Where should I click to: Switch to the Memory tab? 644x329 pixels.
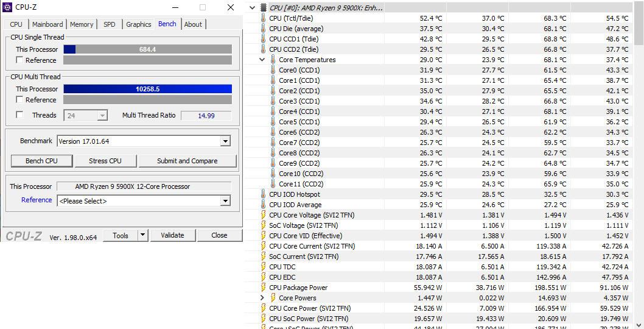82,24
